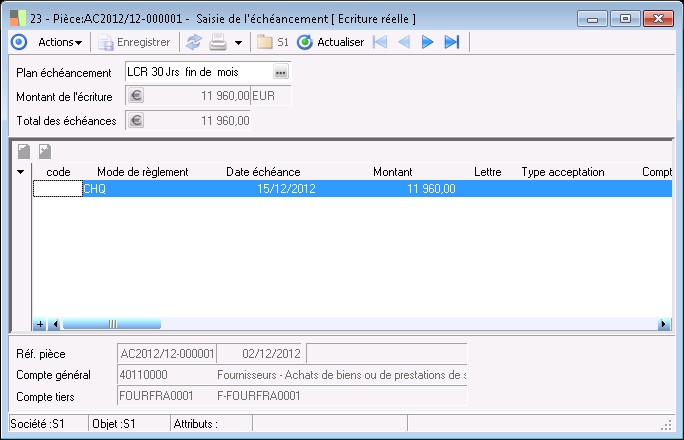Click the Objet :S1 status bar entry
The height and width of the screenshot is (440, 684).
(114, 424)
